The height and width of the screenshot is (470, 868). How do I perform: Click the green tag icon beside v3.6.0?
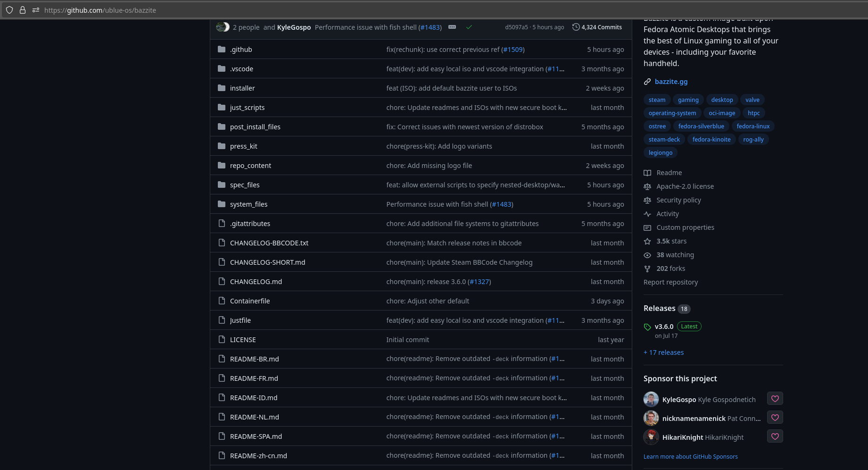pos(647,327)
